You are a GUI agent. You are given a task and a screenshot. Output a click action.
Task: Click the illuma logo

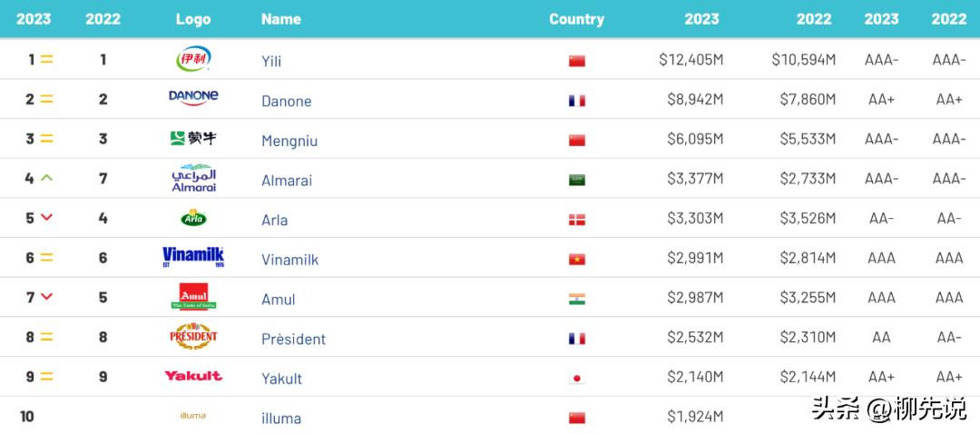pyautogui.click(x=193, y=416)
